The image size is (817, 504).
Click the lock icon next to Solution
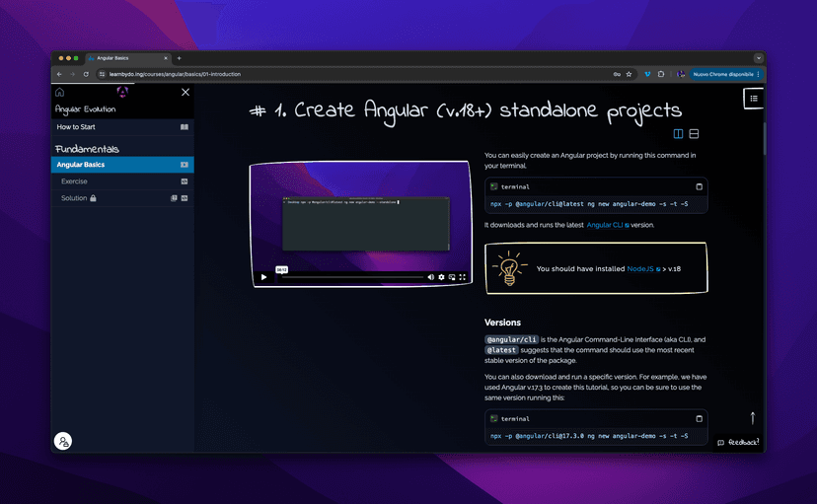point(93,198)
